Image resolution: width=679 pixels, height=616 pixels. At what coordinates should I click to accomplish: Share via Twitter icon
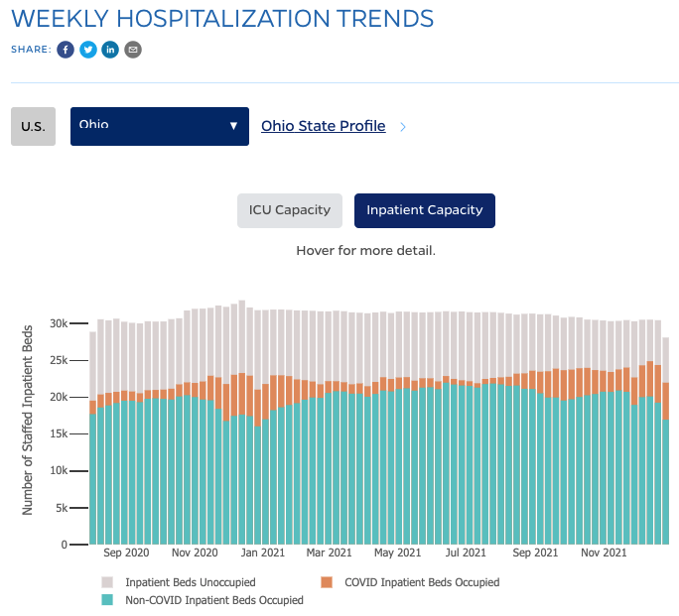[88, 50]
